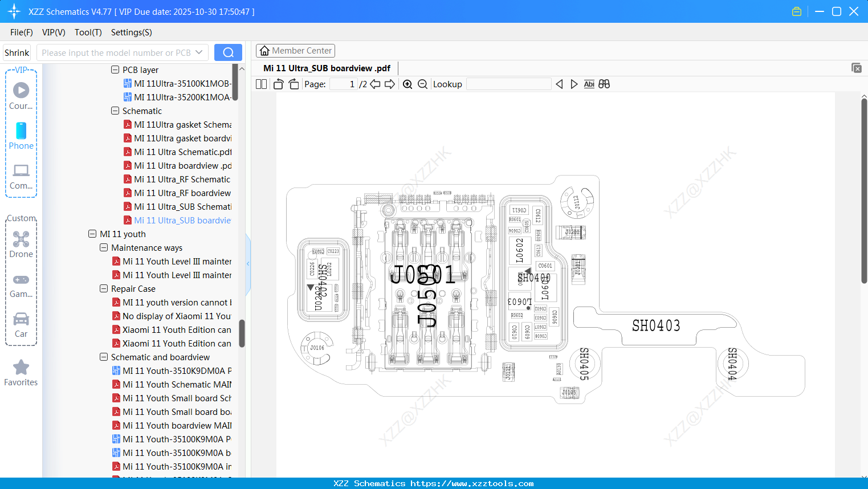Click the briefcase icon in the title bar
The width and height of the screenshot is (868, 489).
796,11
